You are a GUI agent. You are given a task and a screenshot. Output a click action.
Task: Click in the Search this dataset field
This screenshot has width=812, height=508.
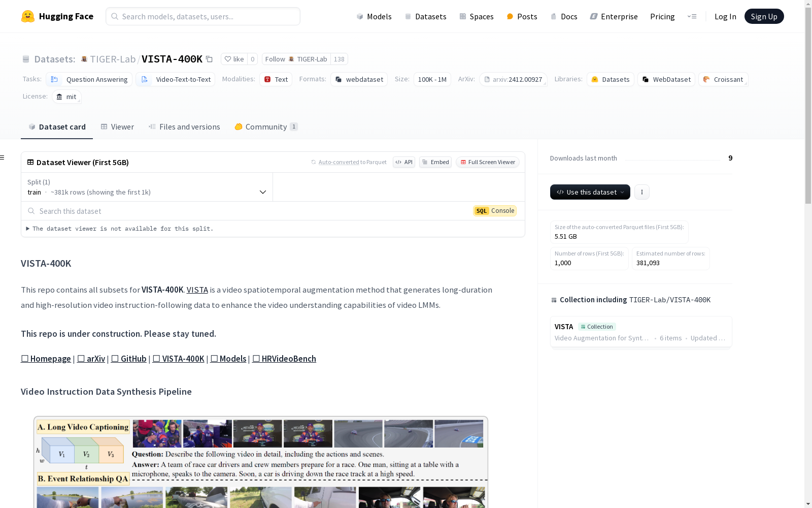point(249,211)
